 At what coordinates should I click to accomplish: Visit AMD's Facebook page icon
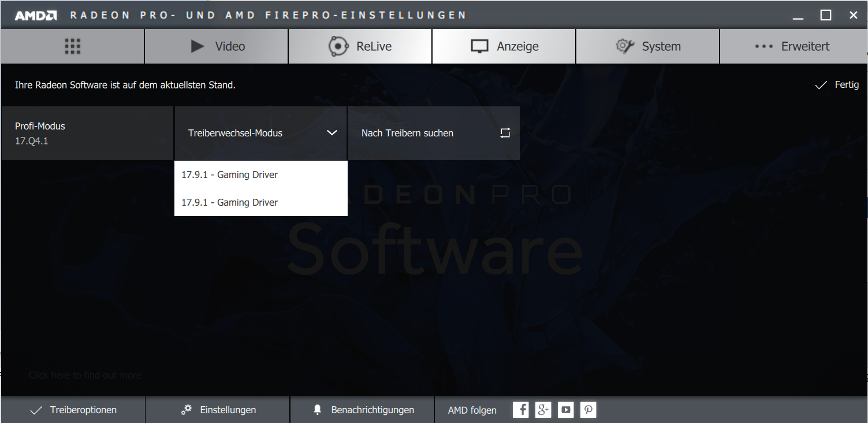coord(521,410)
